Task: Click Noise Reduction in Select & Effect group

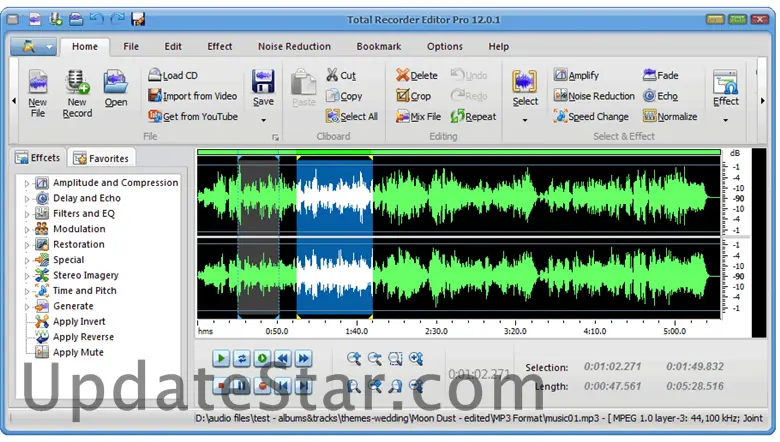Action: click(594, 96)
